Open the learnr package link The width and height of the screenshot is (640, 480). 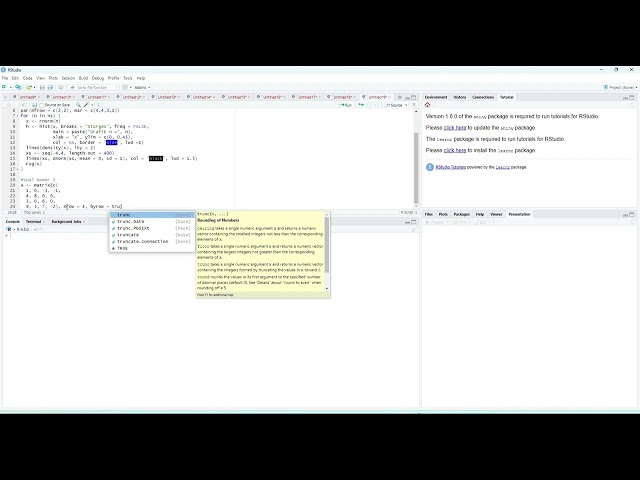[x=502, y=167]
